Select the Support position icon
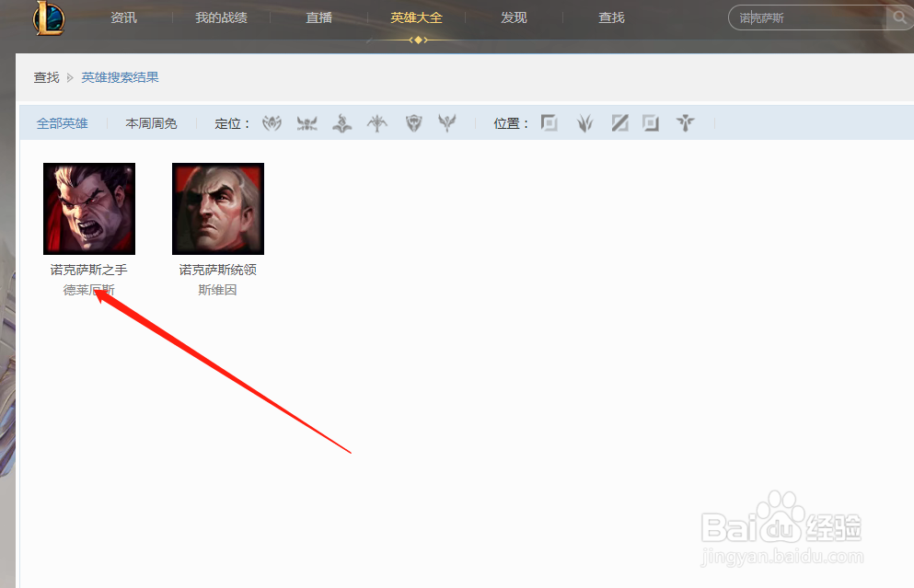Screen dimensions: 914x588 [x=686, y=123]
